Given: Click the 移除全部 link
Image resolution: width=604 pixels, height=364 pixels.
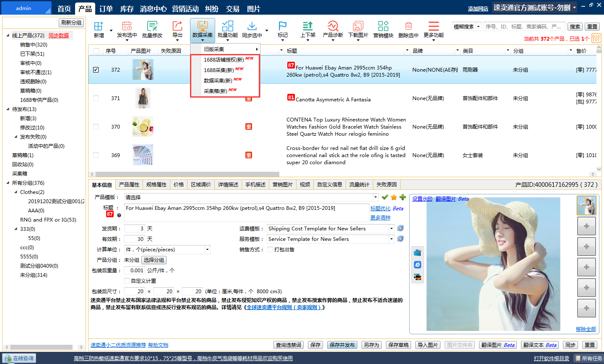Looking at the screenshot, I should click(586, 329).
